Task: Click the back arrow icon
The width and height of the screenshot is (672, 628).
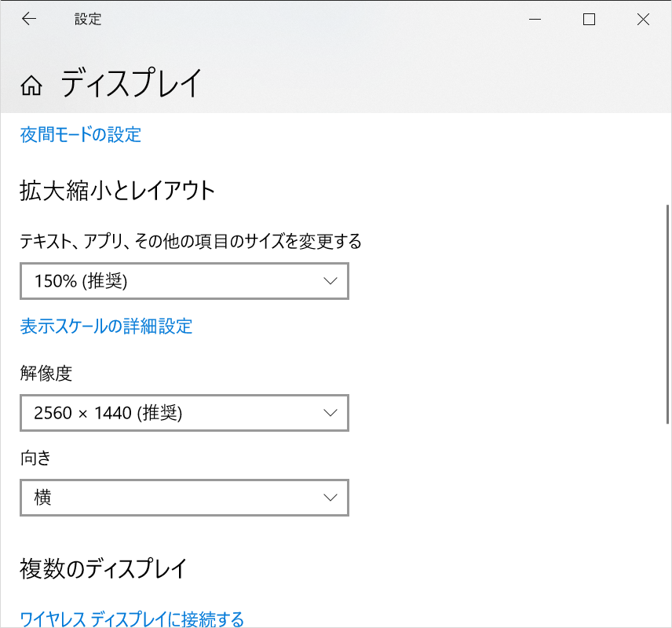Action: pos(28,19)
